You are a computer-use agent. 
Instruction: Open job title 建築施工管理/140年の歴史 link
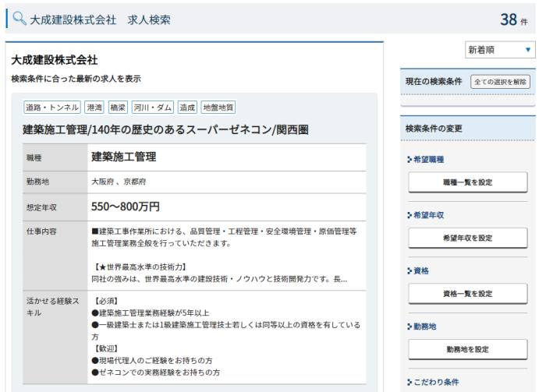(x=165, y=129)
